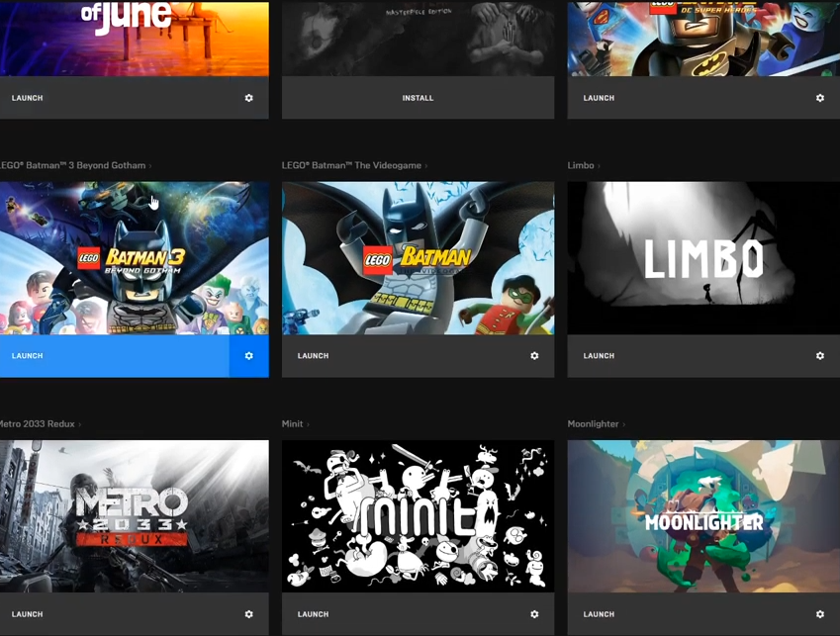The width and height of the screenshot is (840, 636).
Task: Open LEGO Batman The Videogame title link
Action: (354, 165)
